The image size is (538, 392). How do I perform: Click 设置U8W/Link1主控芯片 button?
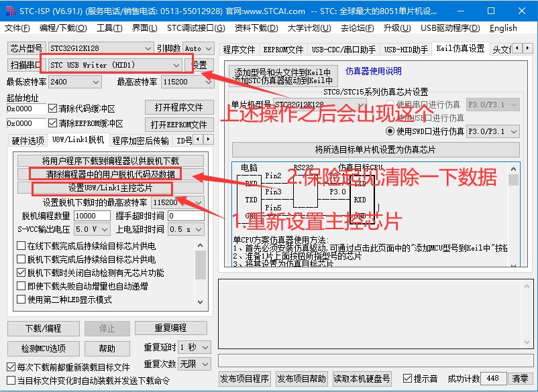111,188
